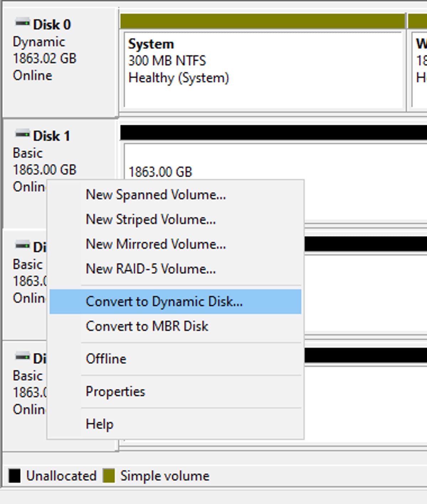Click the olive Simple volume legend square

pyautogui.click(x=110, y=476)
